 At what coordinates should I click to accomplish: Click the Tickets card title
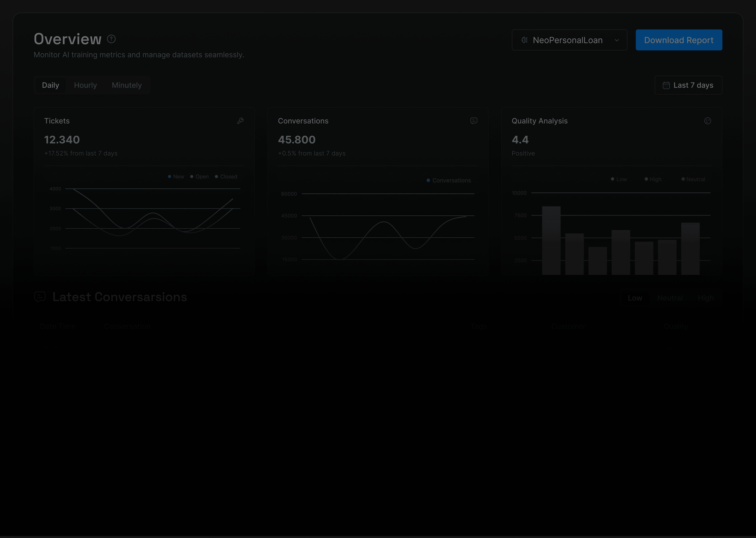tap(57, 121)
